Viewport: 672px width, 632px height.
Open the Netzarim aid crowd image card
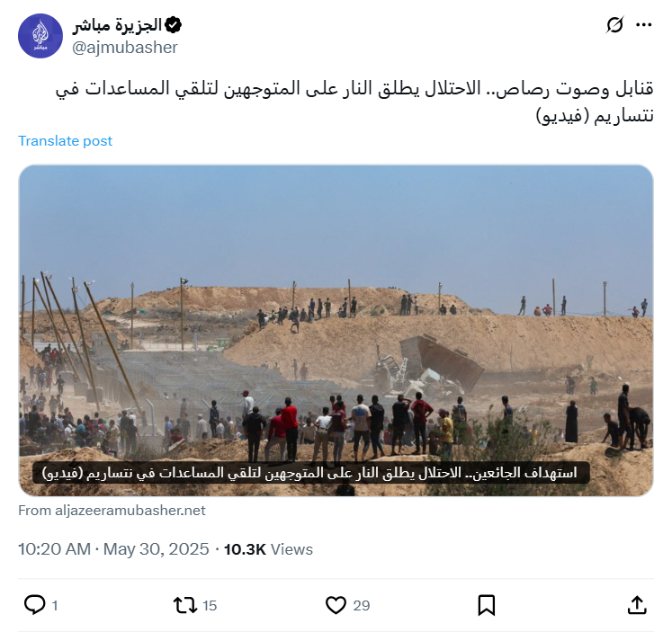pyautogui.click(x=336, y=330)
